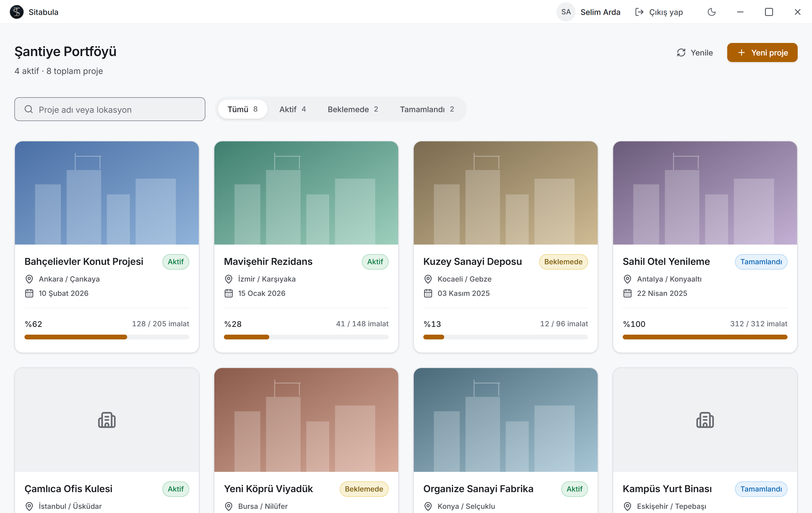Open the SA user avatar
This screenshot has height=513, width=812.
[x=565, y=12]
